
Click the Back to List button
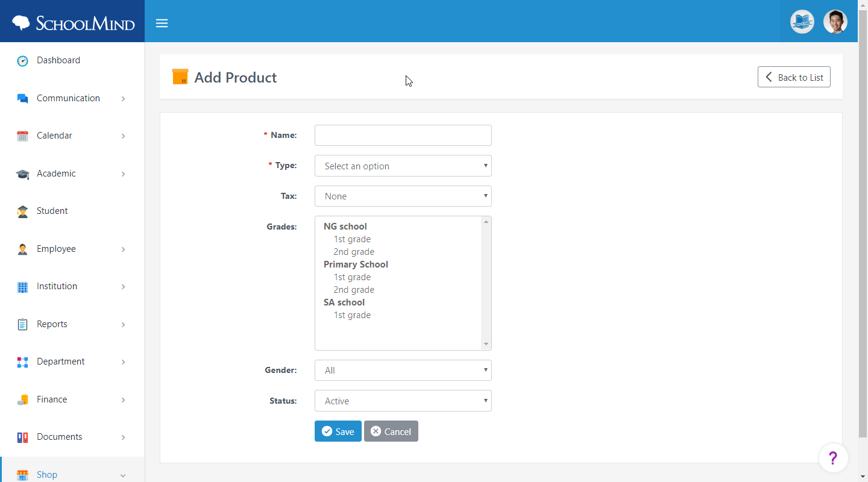click(x=794, y=77)
